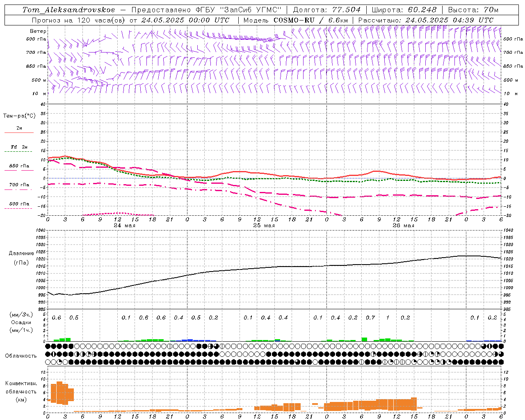Click the tall green precipitation bar below 0.7
The image size is (525, 420).
[364, 339]
